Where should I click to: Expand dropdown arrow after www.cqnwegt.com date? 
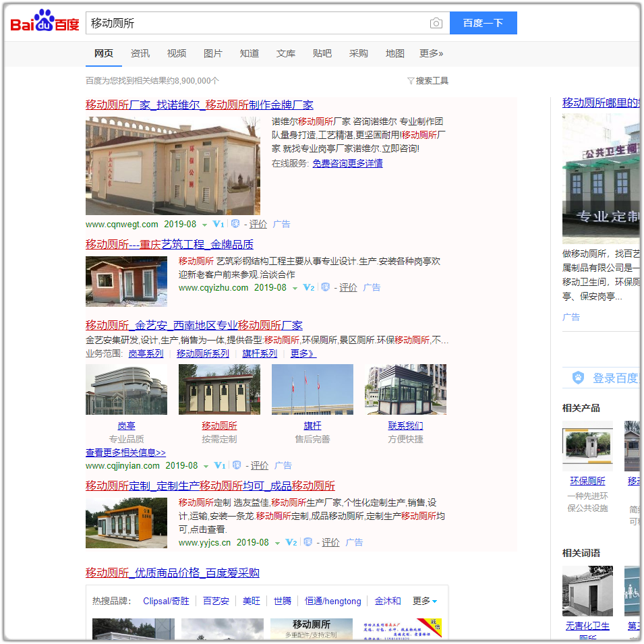click(204, 225)
